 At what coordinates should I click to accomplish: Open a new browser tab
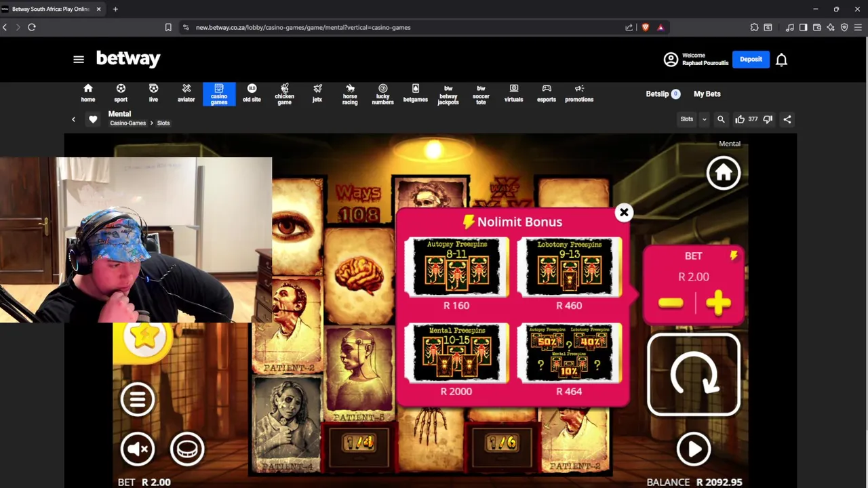point(115,9)
